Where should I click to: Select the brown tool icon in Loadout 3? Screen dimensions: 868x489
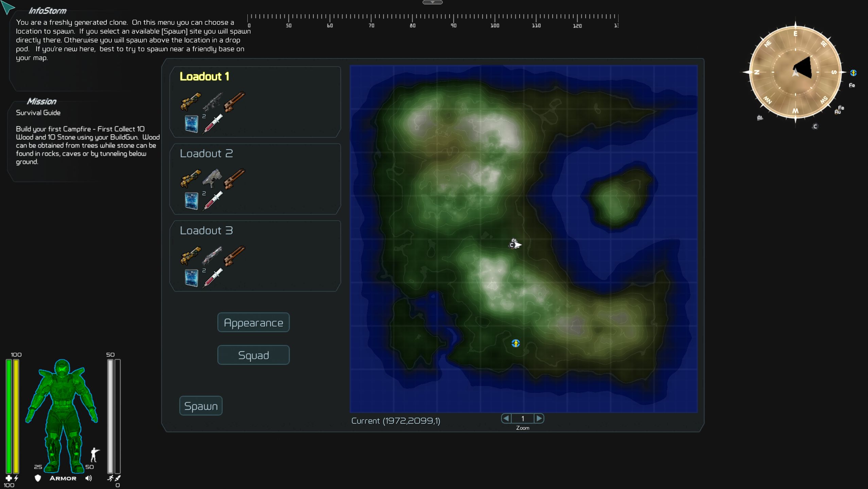pos(235,256)
